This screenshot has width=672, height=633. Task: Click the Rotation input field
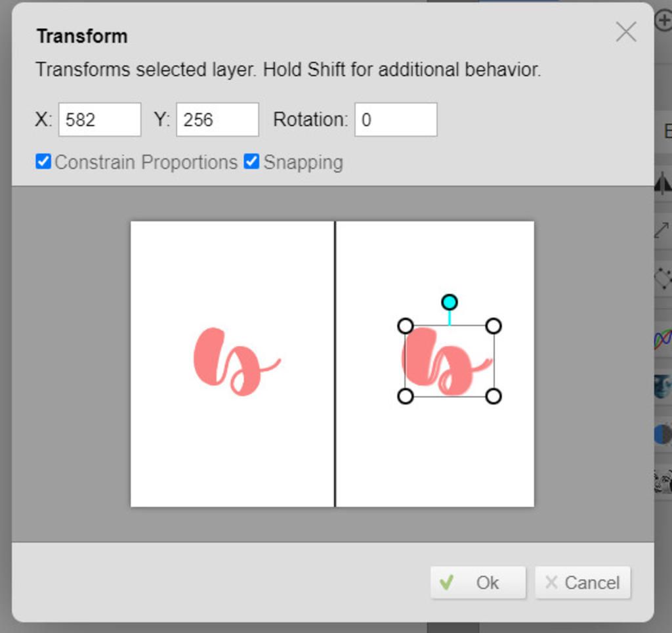click(x=396, y=120)
